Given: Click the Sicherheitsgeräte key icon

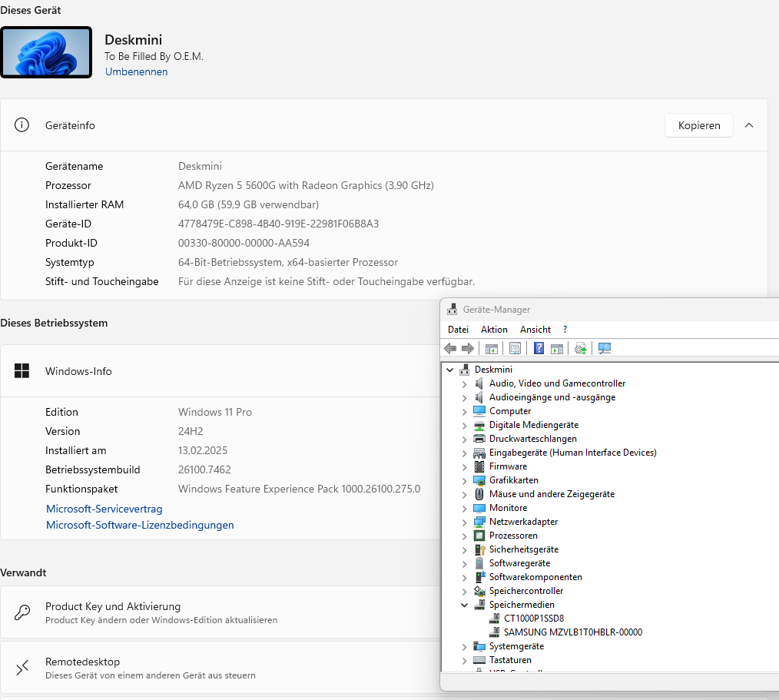Looking at the screenshot, I should click(479, 549).
